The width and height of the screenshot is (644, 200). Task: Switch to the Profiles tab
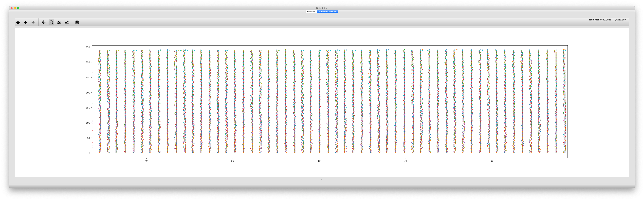(311, 12)
